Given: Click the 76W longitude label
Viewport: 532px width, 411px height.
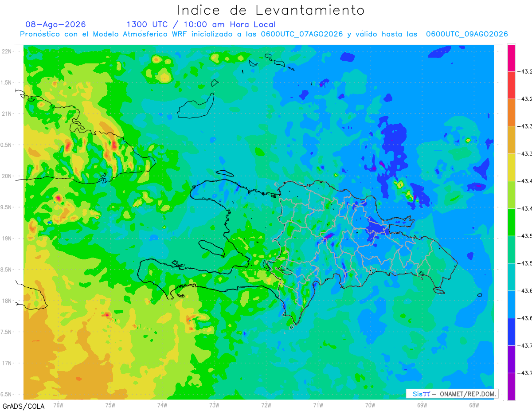Looking at the screenshot, I should click(x=58, y=405).
